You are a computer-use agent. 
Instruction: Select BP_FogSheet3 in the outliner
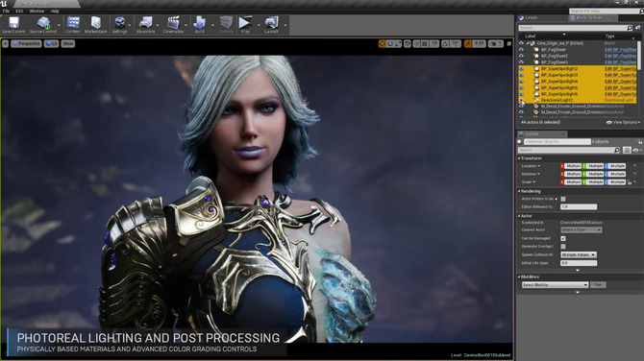(555, 62)
